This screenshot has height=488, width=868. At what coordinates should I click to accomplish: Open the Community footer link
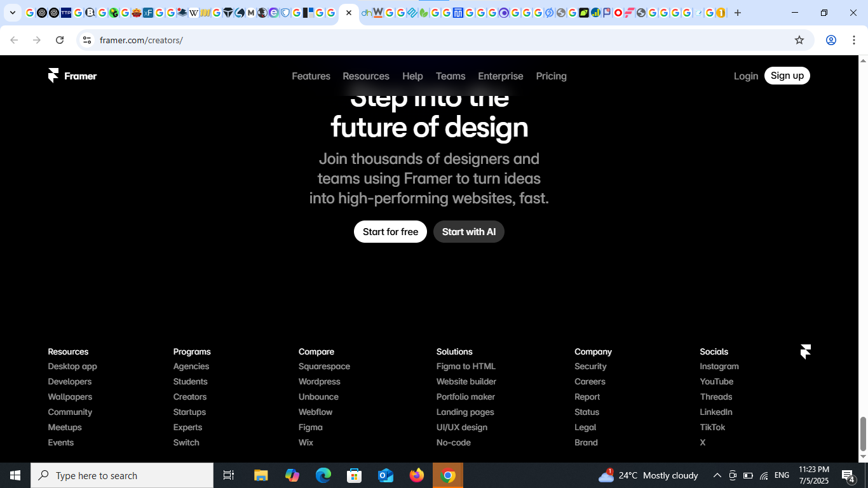(x=70, y=412)
